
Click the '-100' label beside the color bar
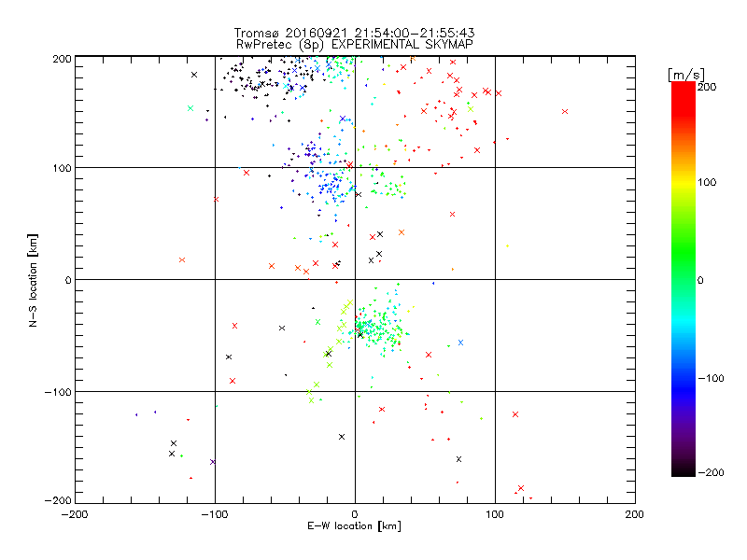pyautogui.click(x=711, y=378)
